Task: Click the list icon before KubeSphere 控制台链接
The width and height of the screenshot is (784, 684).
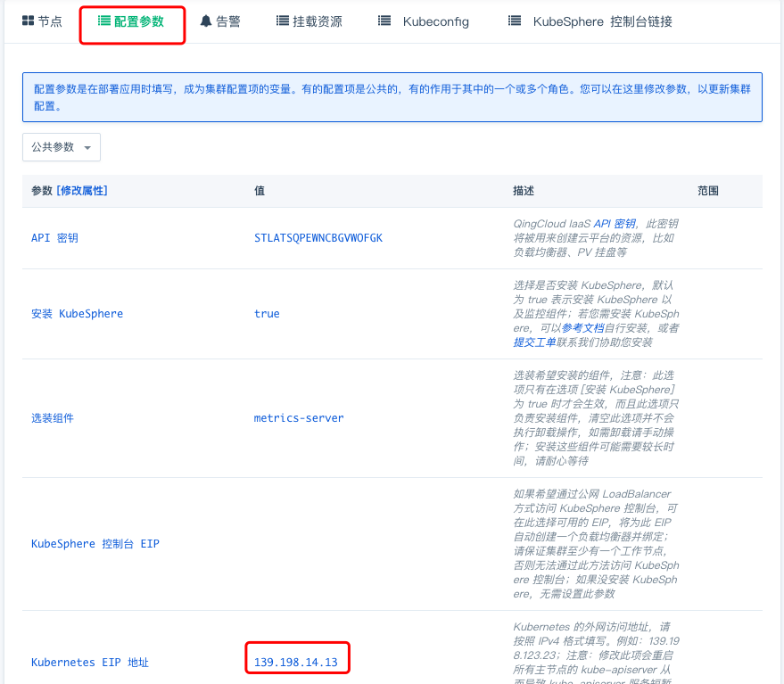Action: pyautogui.click(x=515, y=21)
